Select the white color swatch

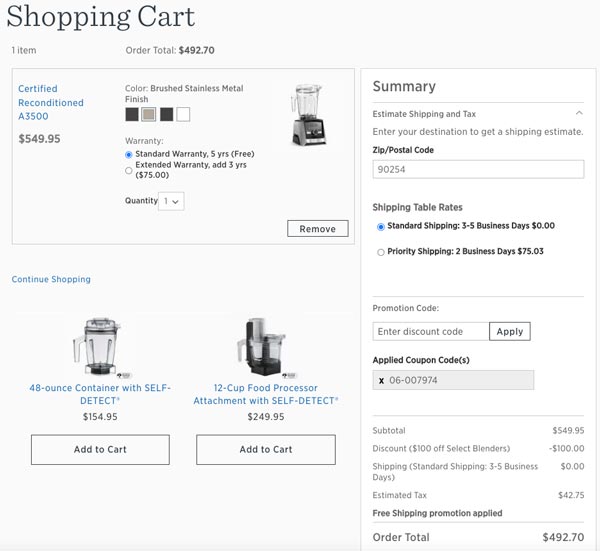click(x=183, y=114)
